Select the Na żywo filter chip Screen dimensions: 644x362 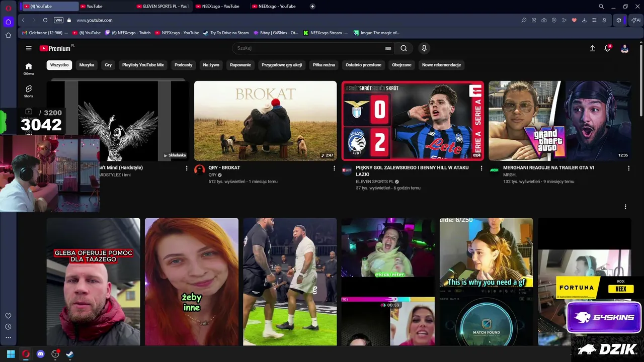tap(211, 65)
